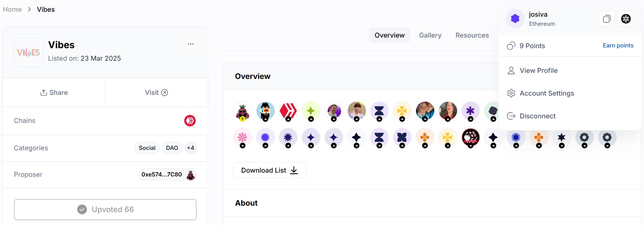This screenshot has height=225, width=644.
Task: Click the purple asterisk flower avatar, first row
Action: pos(470,111)
